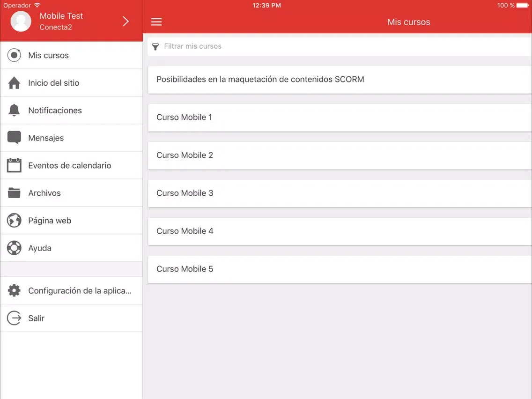
Task: Click the Archivos folder icon
Action: pos(15,193)
